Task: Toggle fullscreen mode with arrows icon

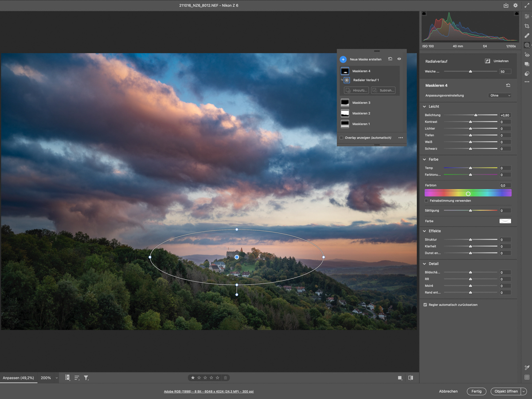Action: [527, 6]
